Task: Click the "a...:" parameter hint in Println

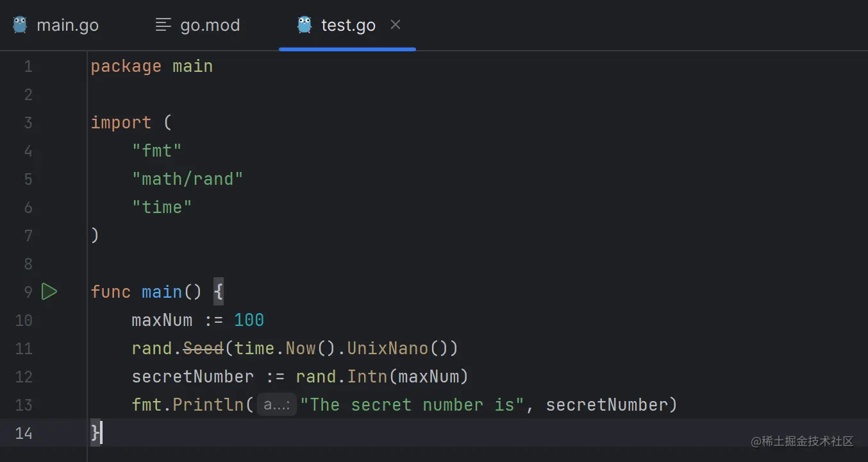Action: coord(277,405)
